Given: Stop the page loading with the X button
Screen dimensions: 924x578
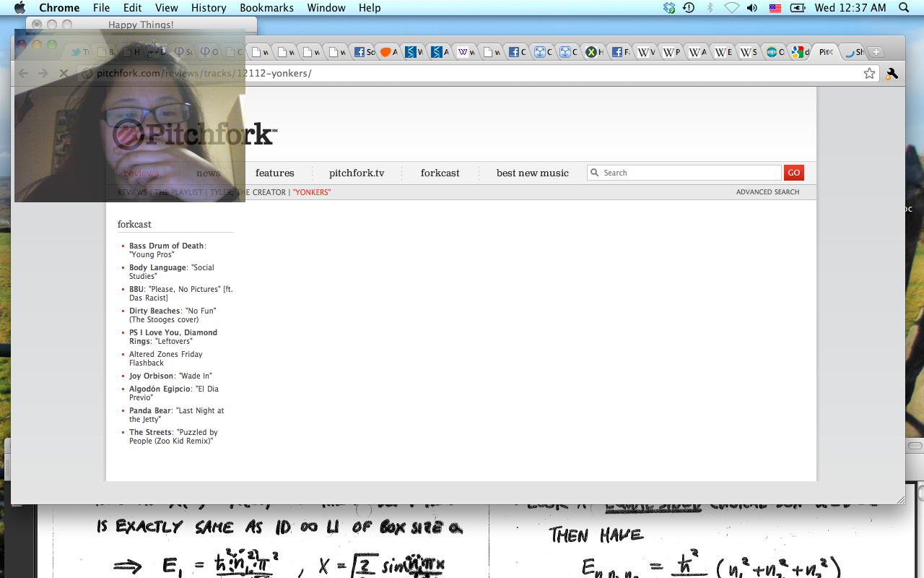Looking at the screenshot, I should 64,73.
